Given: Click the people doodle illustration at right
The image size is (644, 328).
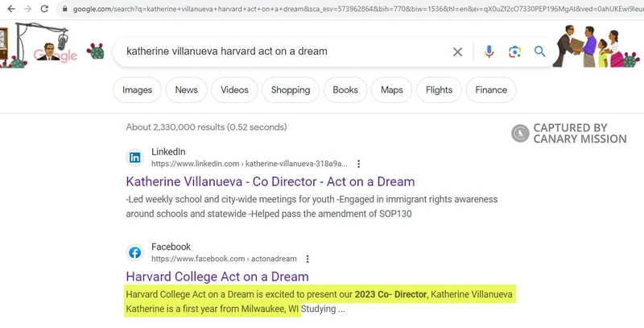Looking at the screenshot, I should pos(597,46).
